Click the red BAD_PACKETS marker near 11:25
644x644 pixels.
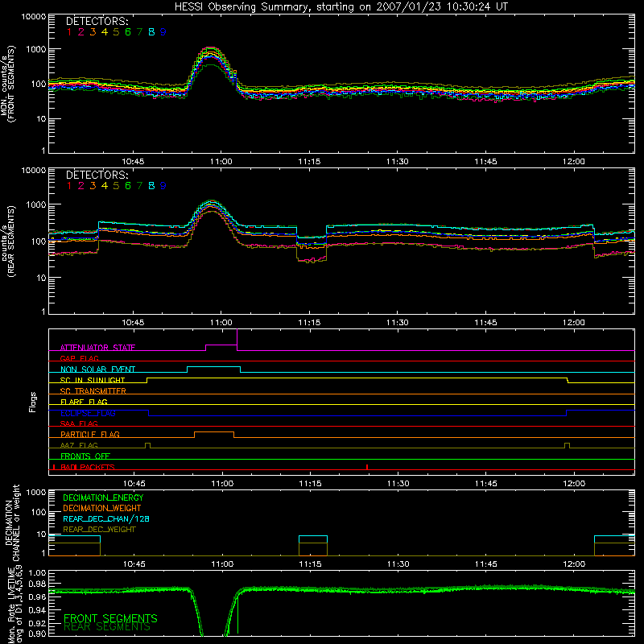367,467
